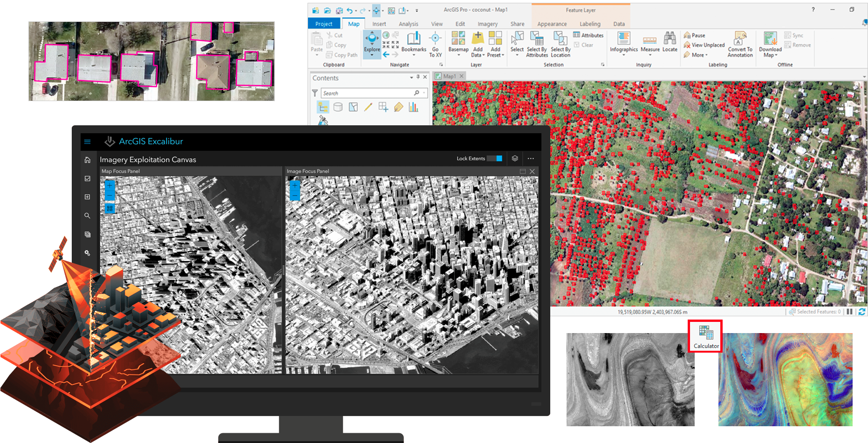The height and width of the screenshot is (443, 868).
Task: Click the Excalibur search magnifier icon
Action: (87, 216)
